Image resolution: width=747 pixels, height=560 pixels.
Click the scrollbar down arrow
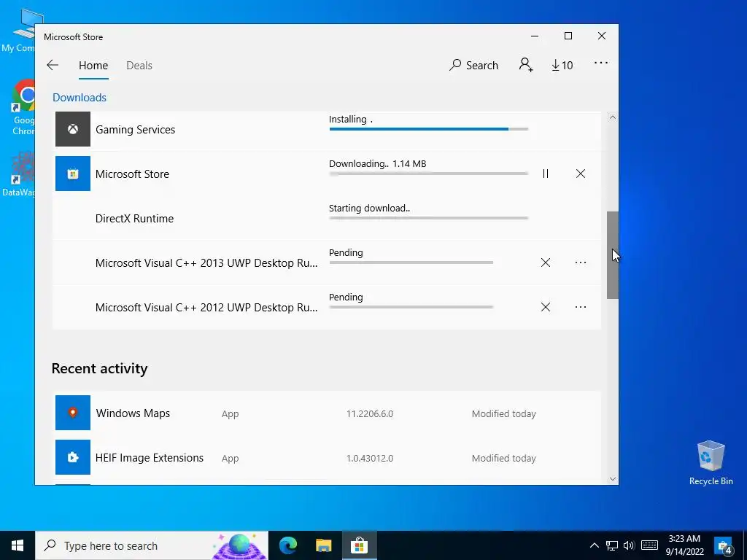(613, 479)
